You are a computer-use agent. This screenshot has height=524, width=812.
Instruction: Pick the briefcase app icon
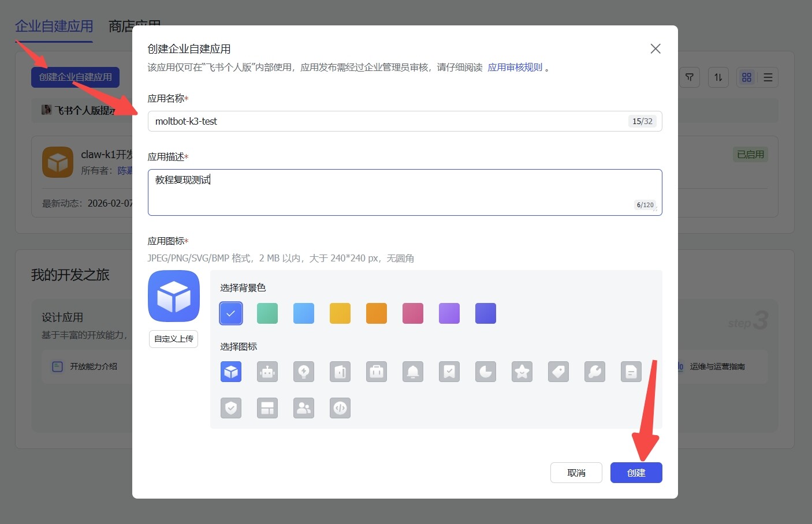[x=377, y=372]
